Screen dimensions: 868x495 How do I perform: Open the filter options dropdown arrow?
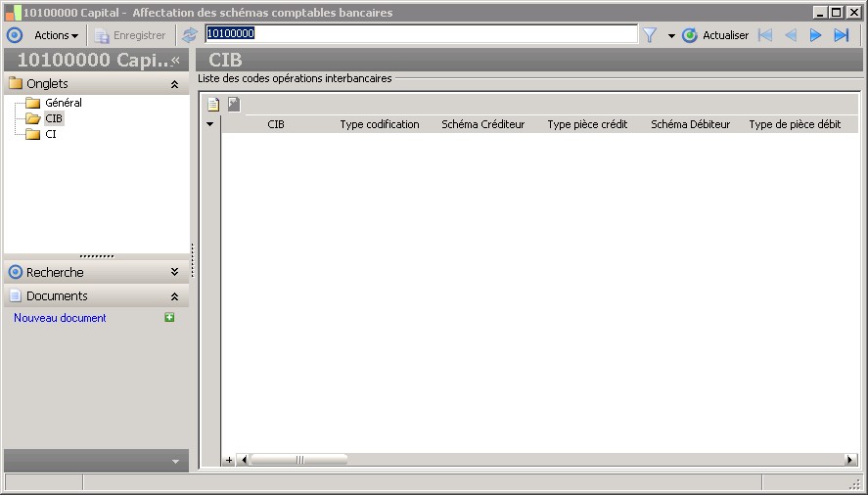(671, 36)
